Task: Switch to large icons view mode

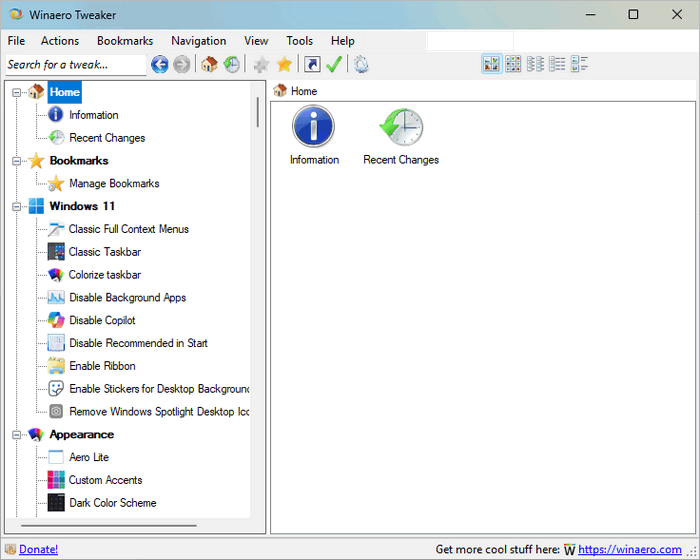Action: coord(492,64)
